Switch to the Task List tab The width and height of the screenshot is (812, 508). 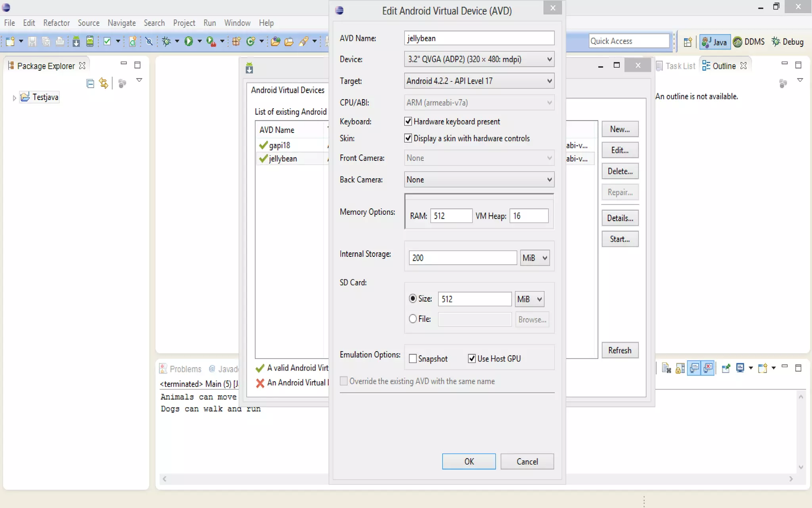[x=676, y=66]
